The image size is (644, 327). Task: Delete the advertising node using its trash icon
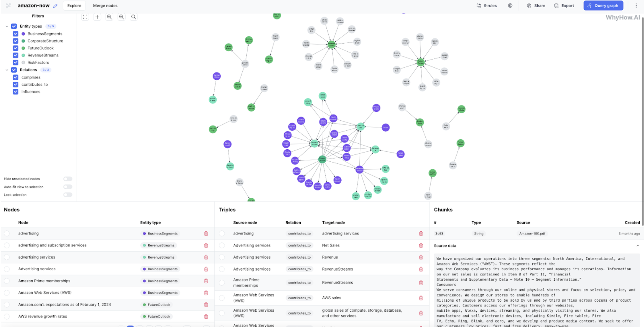tap(206, 233)
